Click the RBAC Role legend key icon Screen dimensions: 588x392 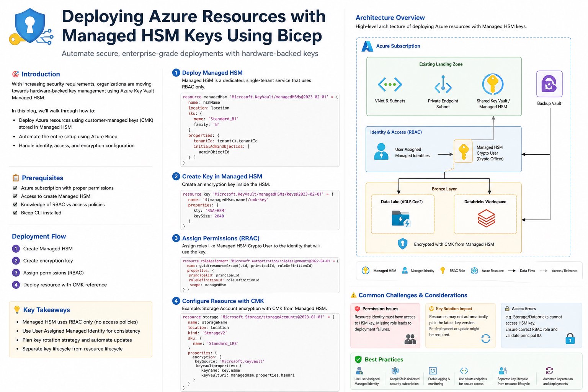tap(443, 271)
